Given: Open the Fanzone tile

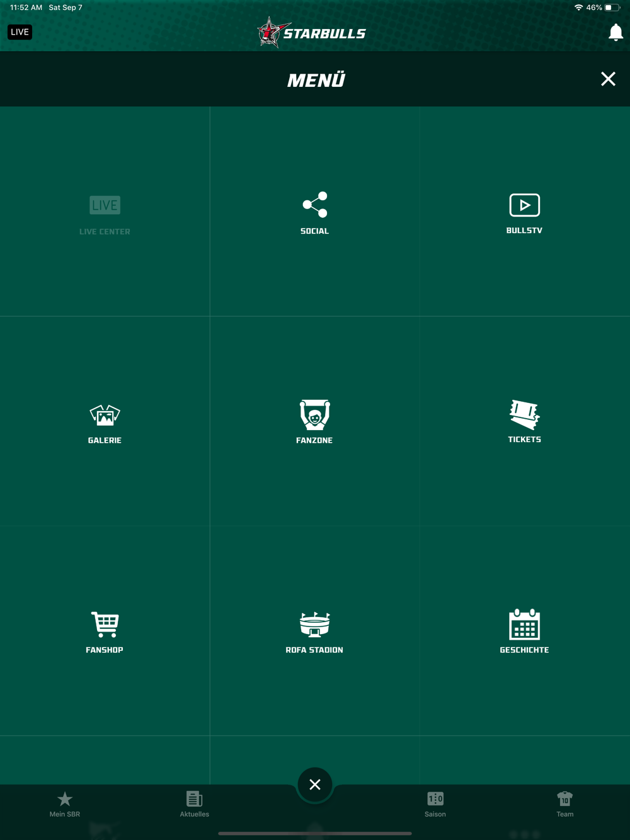Looking at the screenshot, I should (314, 421).
